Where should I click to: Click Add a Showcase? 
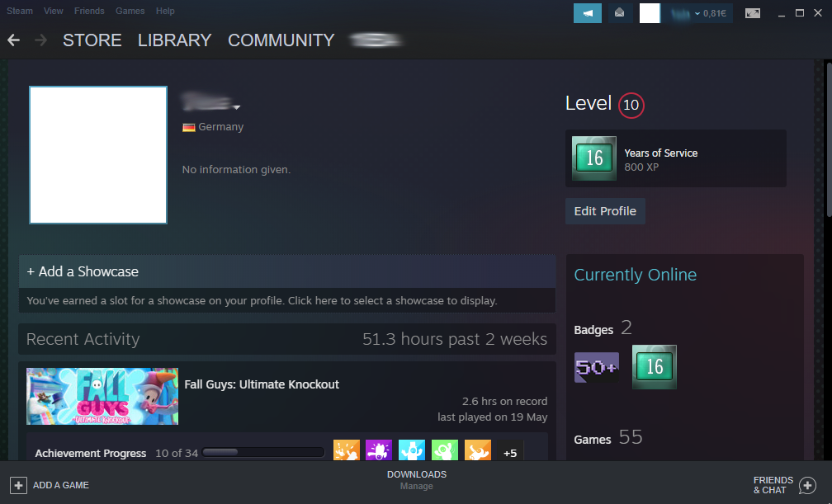[83, 271]
